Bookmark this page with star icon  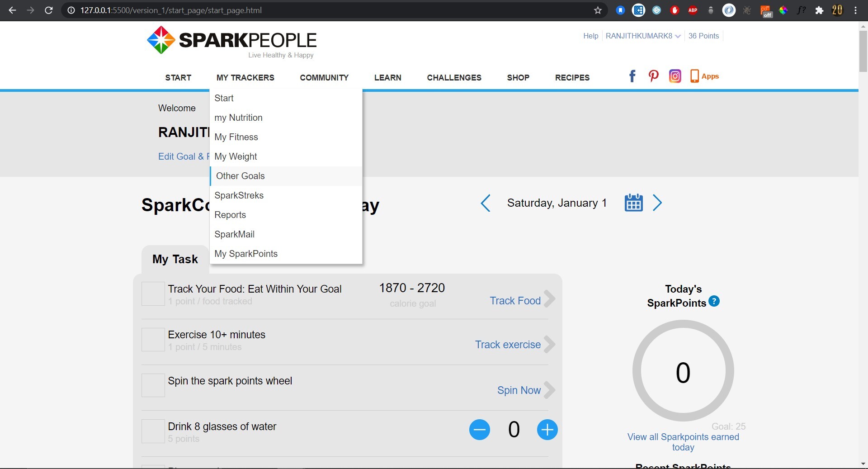tap(598, 10)
